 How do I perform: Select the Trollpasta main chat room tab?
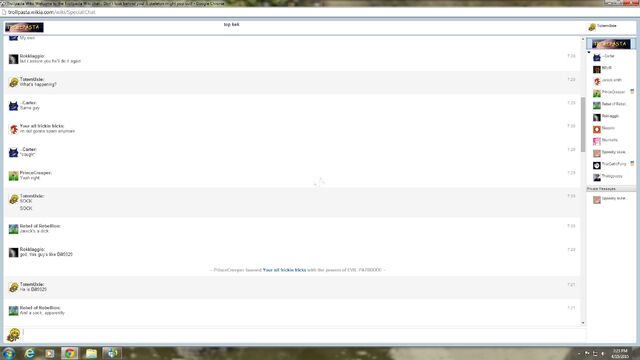coord(611,44)
